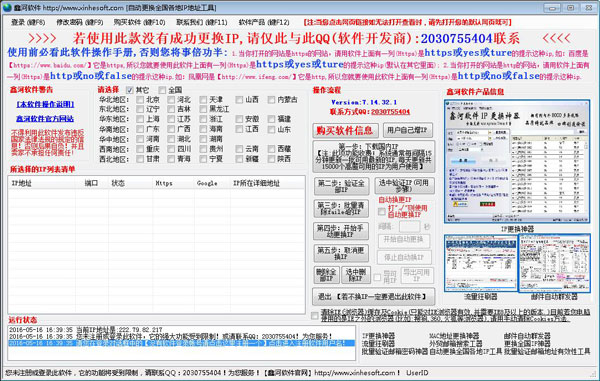
Task: Select the 吉林 checkbox
Action: (x=171, y=109)
